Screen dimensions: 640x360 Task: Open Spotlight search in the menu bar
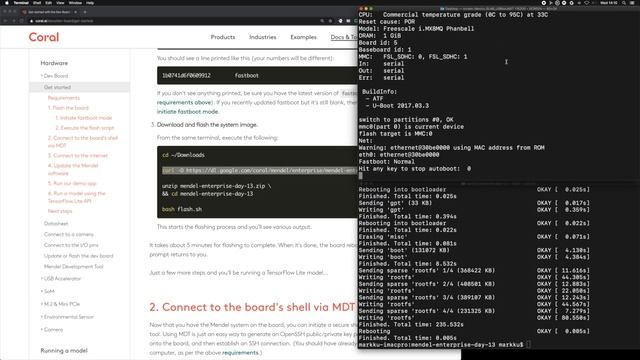pos(624,3)
